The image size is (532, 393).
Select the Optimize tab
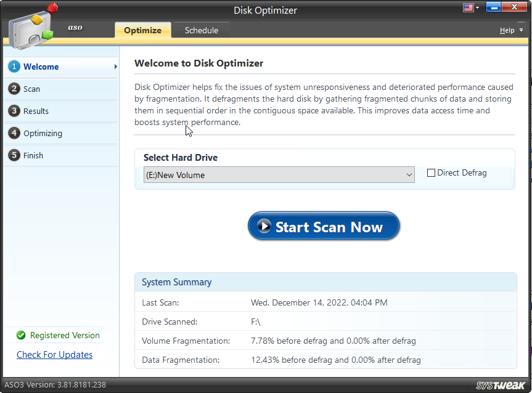142,29
